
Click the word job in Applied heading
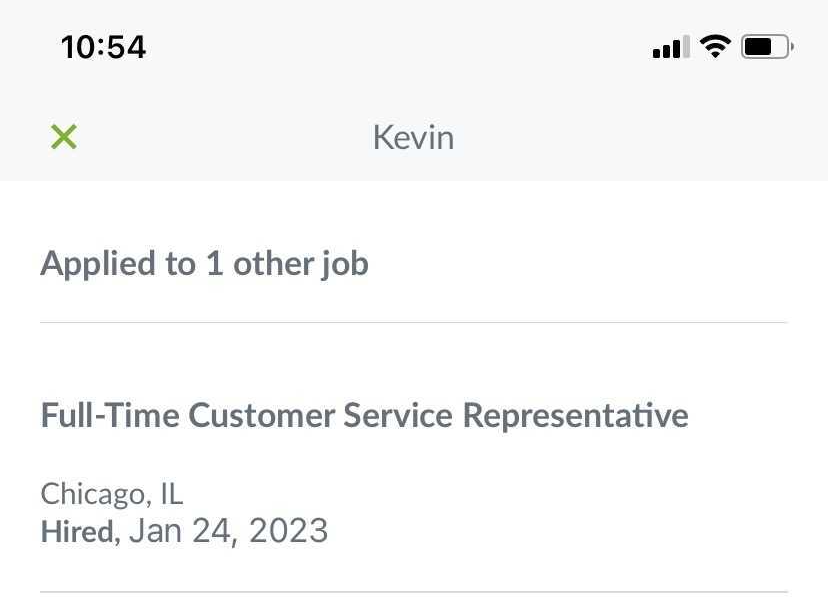(345, 265)
